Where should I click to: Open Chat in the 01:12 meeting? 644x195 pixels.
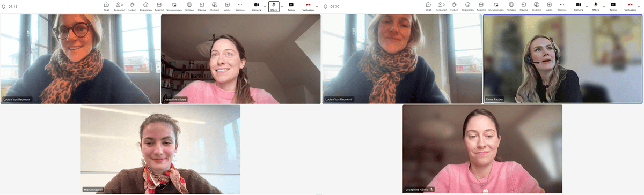(x=106, y=6)
